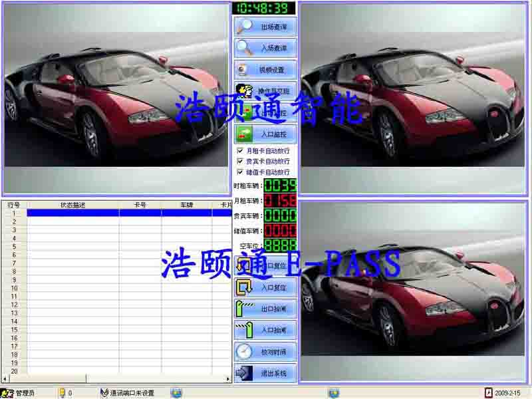The width and height of the screenshot is (532, 399).
Task: Click the video preview beside the 退出系统 button
Action: coord(413,292)
